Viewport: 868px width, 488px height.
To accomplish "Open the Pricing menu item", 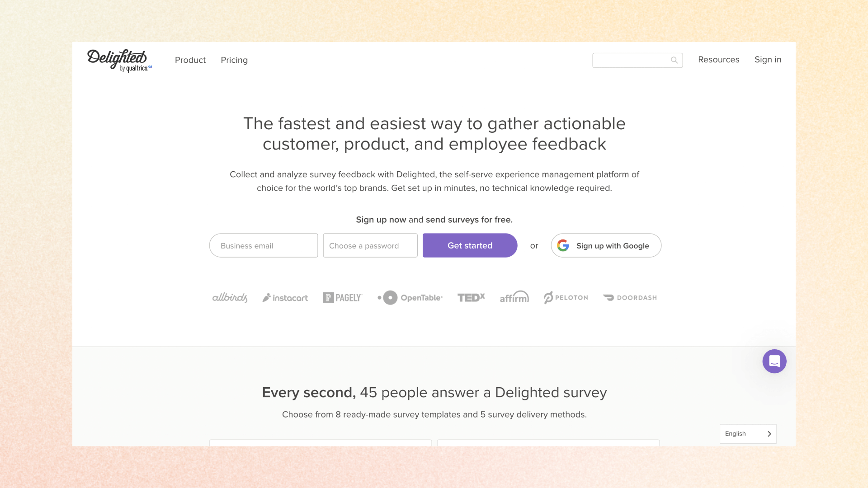I will click(x=234, y=60).
